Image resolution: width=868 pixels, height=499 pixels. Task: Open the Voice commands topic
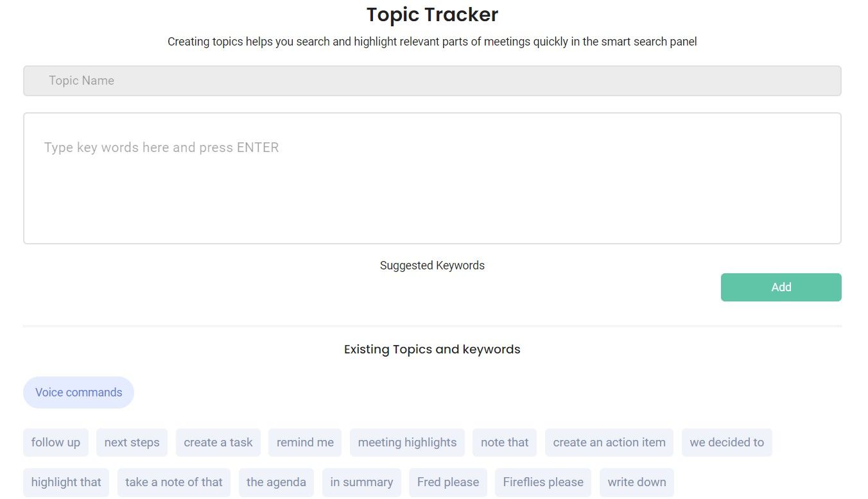pyautogui.click(x=78, y=392)
